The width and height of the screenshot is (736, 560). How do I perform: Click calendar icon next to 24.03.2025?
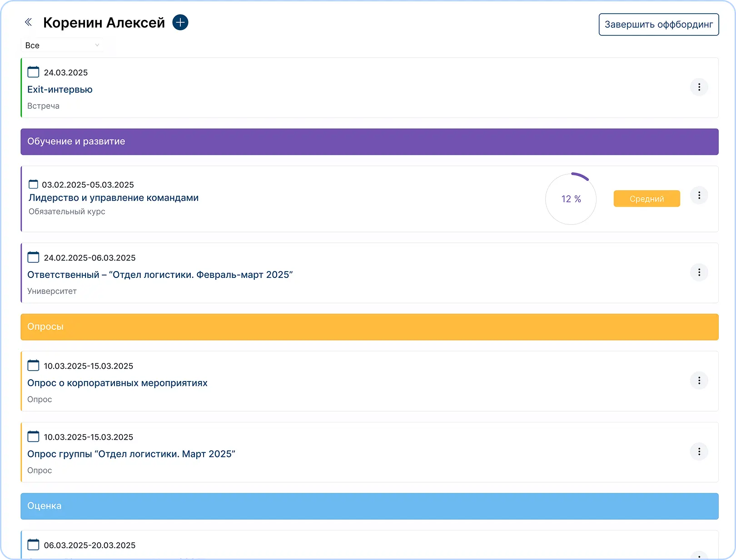33,72
